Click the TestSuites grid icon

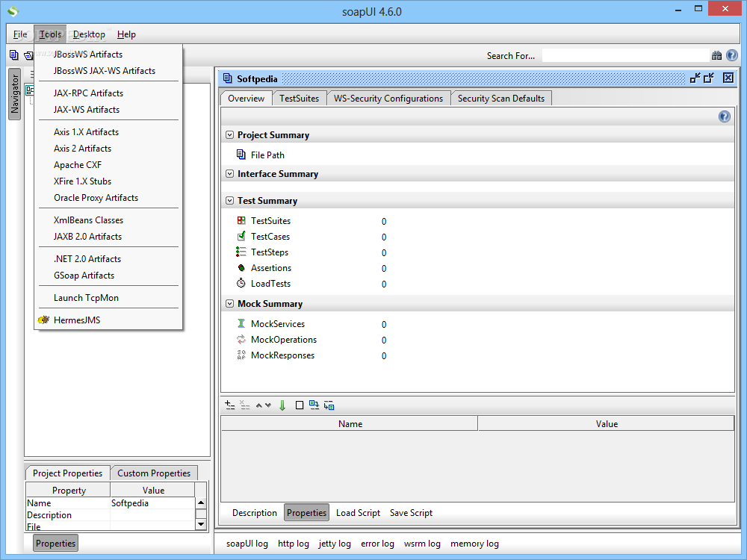click(x=241, y=220)
